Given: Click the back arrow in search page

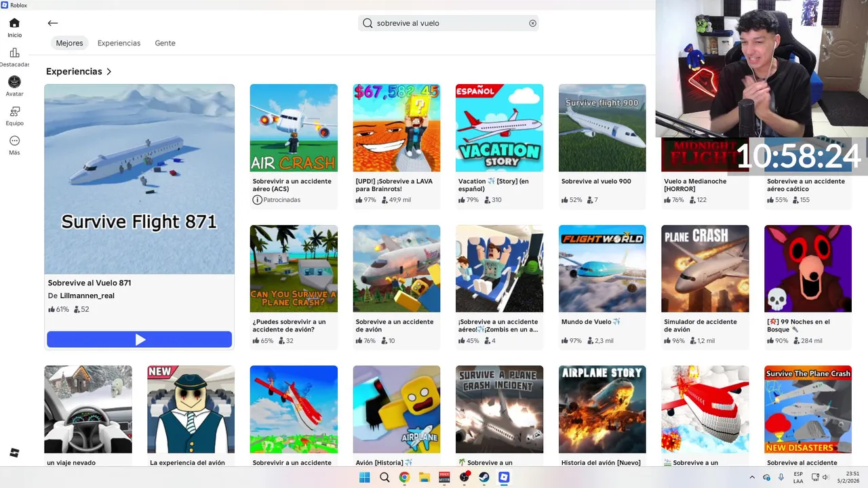Looking at the screenshot, I should coord(53,23).
